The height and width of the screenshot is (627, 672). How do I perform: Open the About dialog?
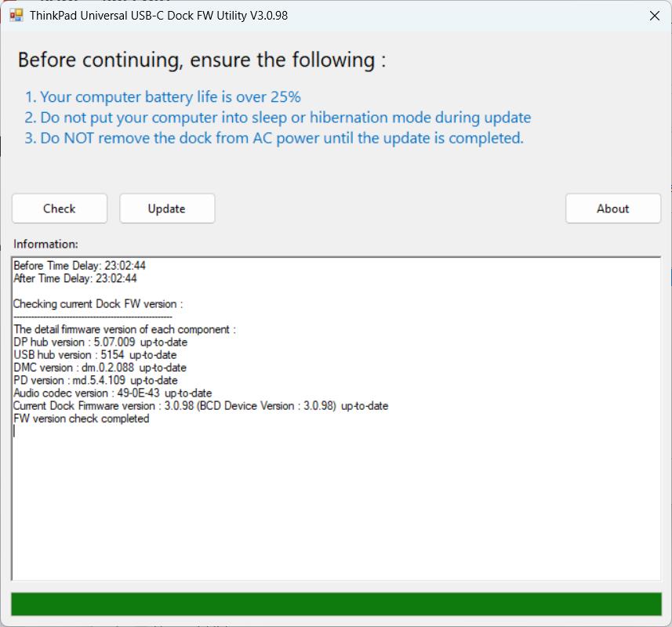613,208
